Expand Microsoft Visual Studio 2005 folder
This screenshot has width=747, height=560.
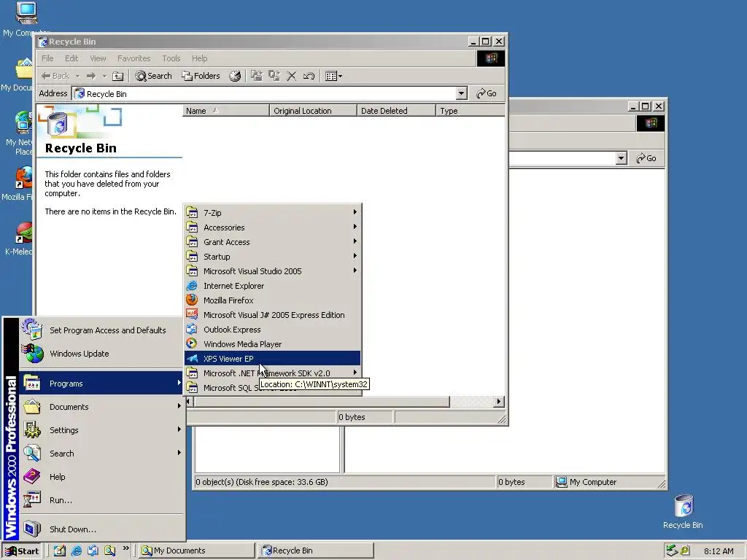tap(272, 271)
